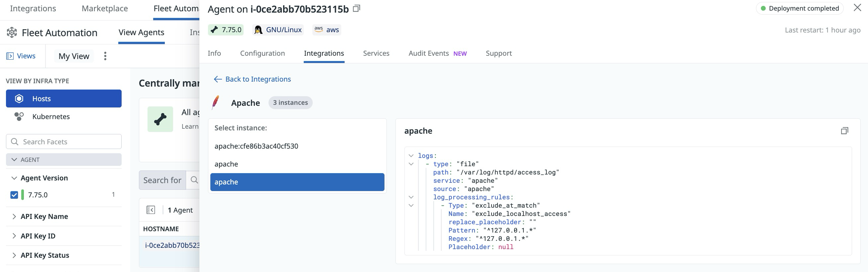Click the green agent bone tile
Screen dimensions: 868x272
pos(160,119)
